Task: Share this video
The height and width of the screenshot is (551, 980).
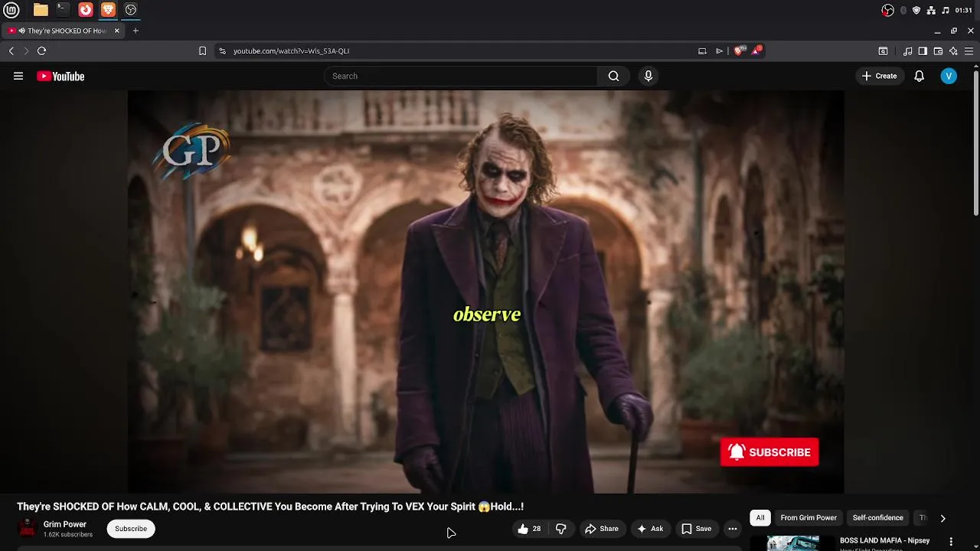Action: point(601,528)
